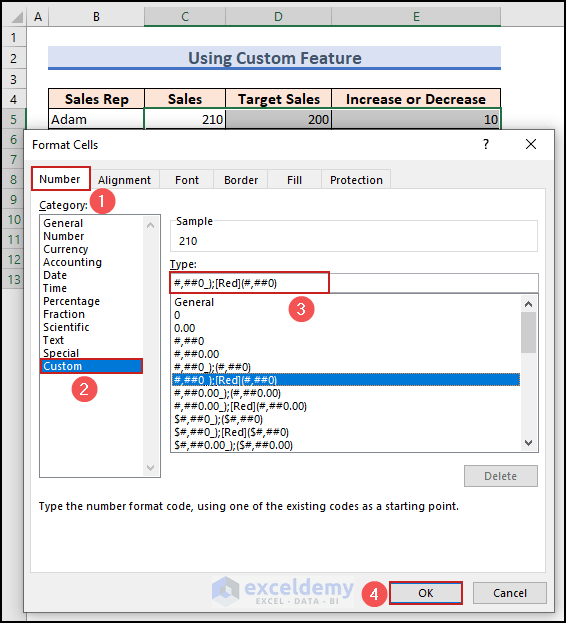Select the Sales header cell
Viewport: 566px width, 623px height.
pyautogui.click(x=185, y=99)
